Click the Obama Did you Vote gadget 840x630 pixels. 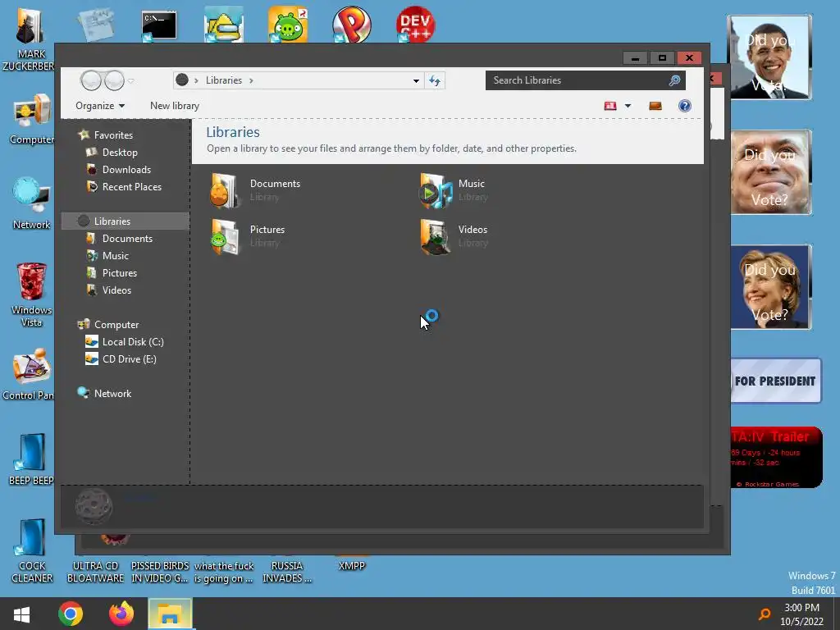(769, 57)
